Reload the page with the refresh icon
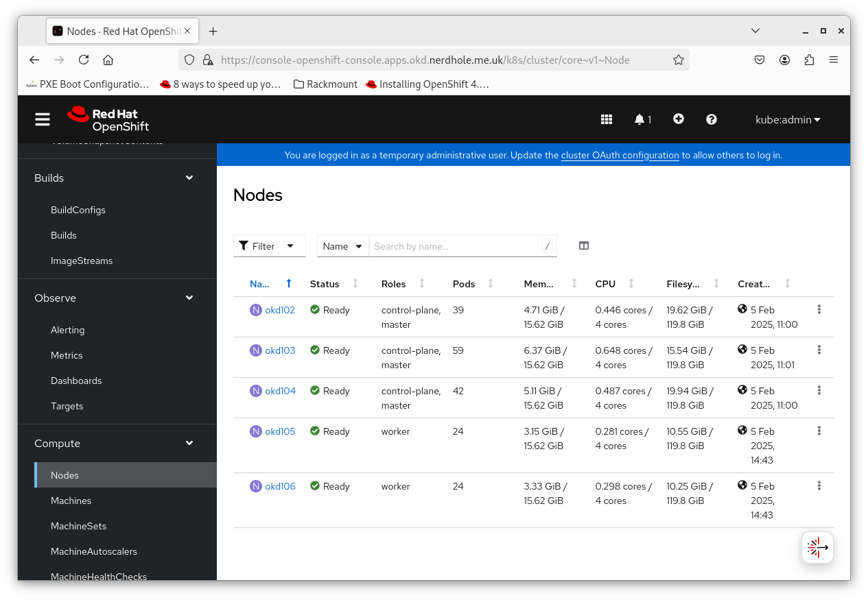Viewport: 868px width, 600px height. pos(84,60)
